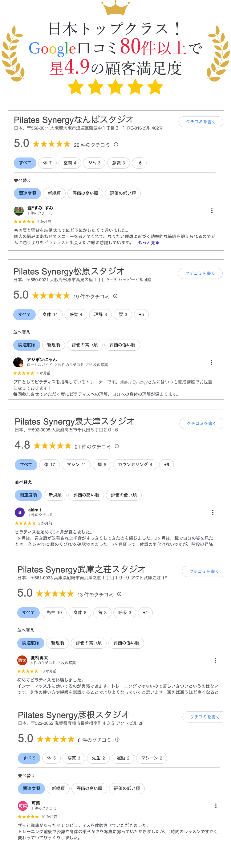
Task: Filter reviews by マシン 11 chip
Action: click(x=76, y=465)
